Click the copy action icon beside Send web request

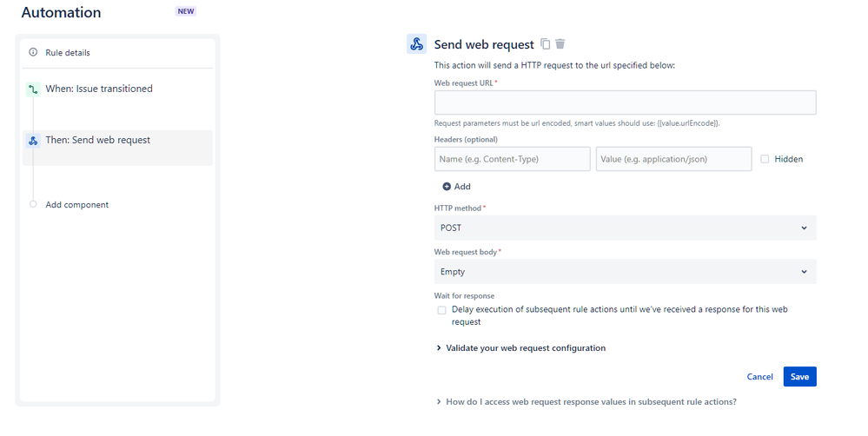(546, 44)
